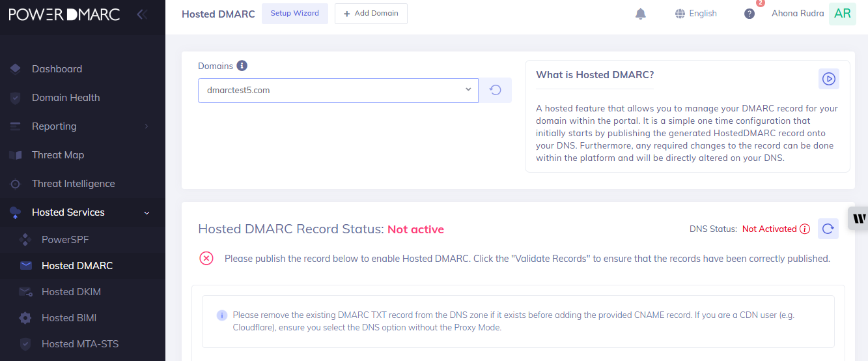Click the Threat Intelligence icon
The height and width of the screenshot is (361, 868).
click(x=16, y=184)
